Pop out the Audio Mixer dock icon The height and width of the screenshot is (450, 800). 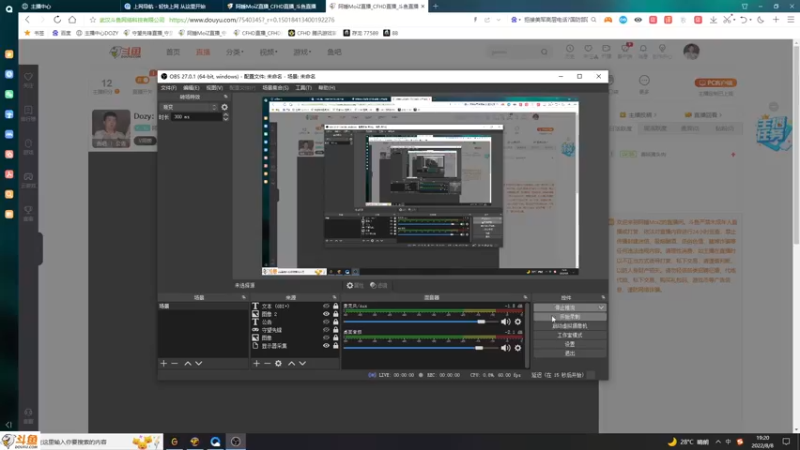tap(525, 297)
